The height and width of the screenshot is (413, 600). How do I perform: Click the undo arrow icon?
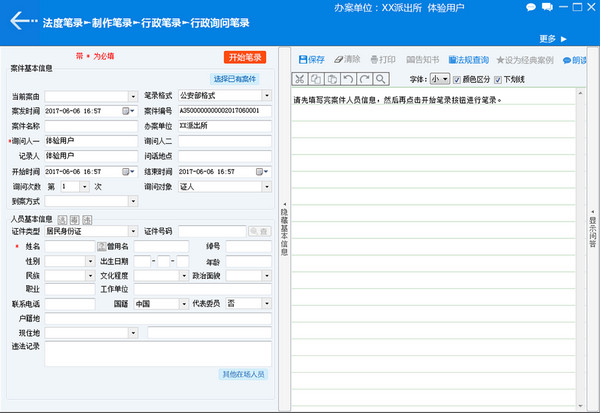(349, 78)
